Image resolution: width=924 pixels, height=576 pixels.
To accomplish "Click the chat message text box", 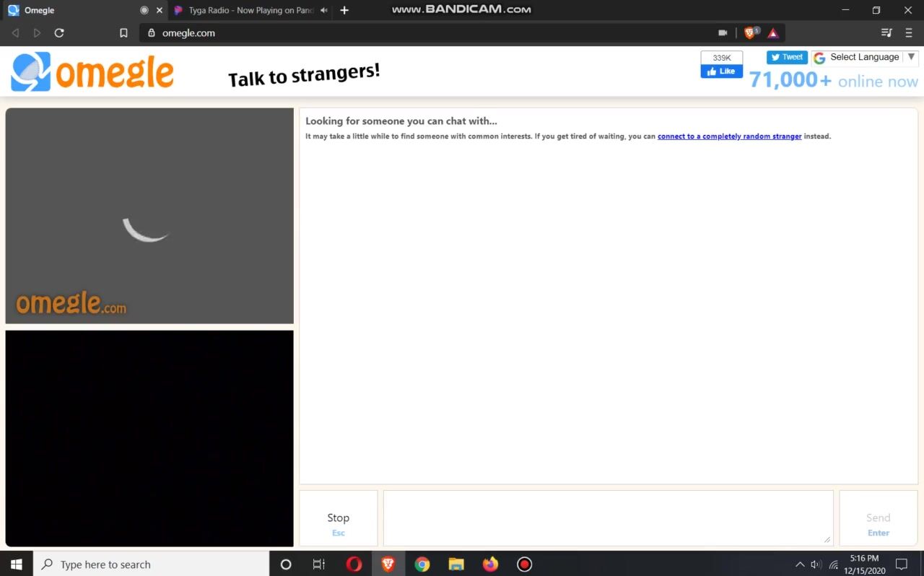I will [608, 518].
